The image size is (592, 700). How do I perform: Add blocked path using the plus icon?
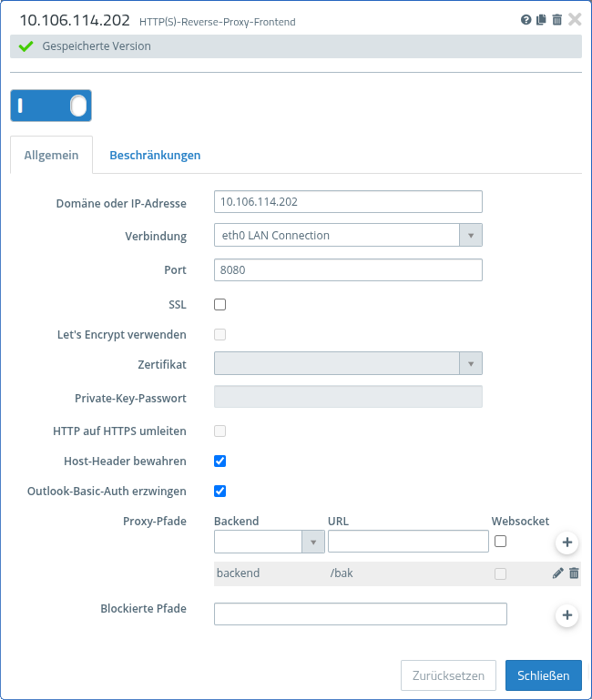click(566, 615)
